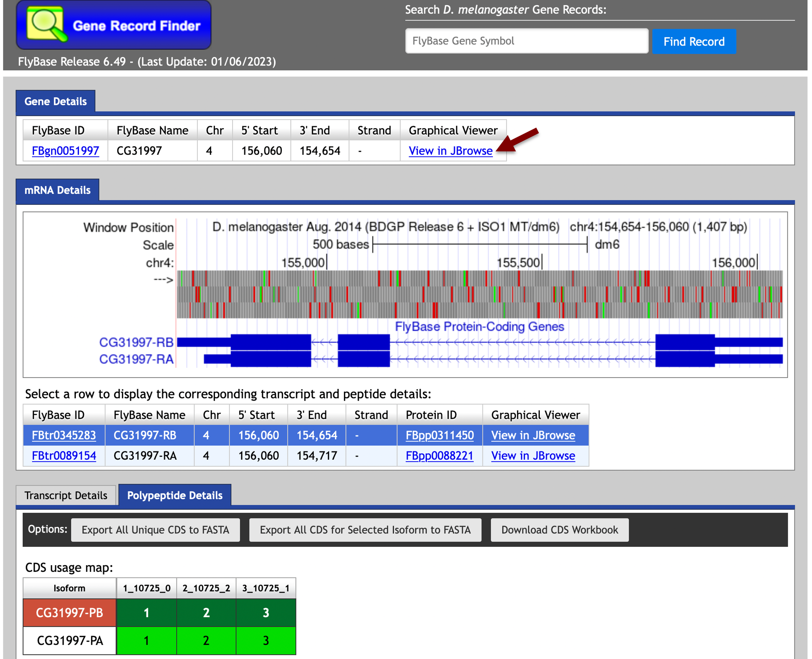Viewport: 812px width, 659px height.
Task: Click the Isoform column header
Action: pos(69,588)
